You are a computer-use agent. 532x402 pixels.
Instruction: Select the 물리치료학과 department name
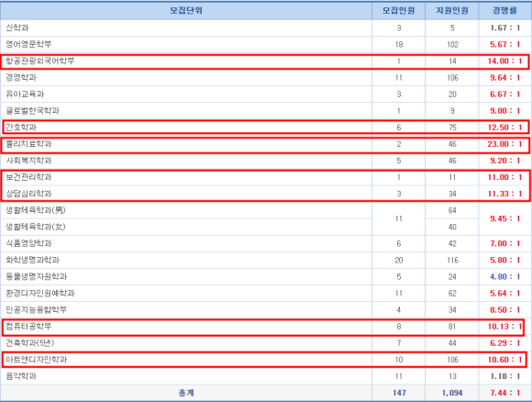point(28,144)
